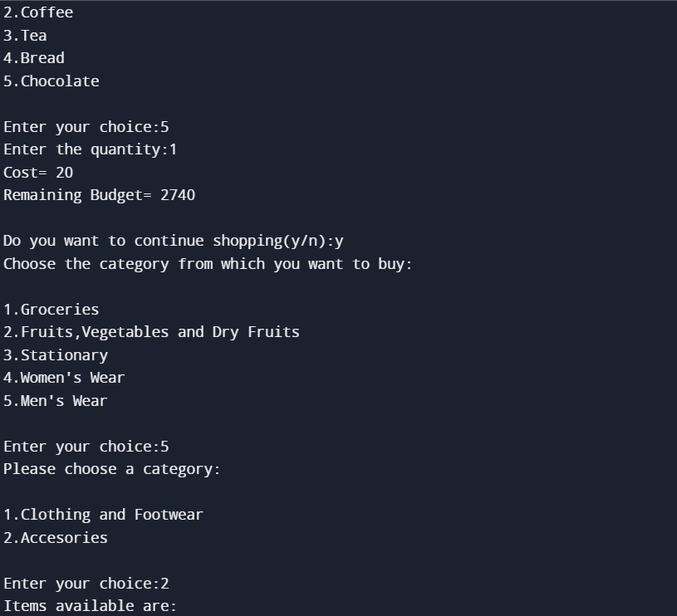Click the '3.Tea' menu line
Image resolution: width=677 pixels, height=616 pixels.
coord(25,36)
